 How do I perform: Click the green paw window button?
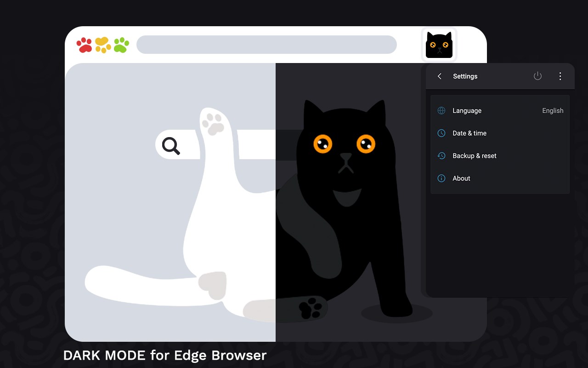pos(121,45)
